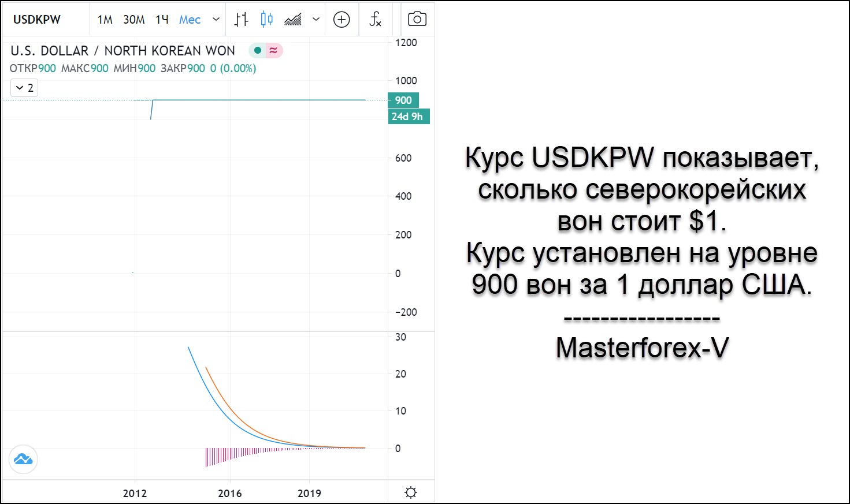Choose the area chart style icon
Screen dimensions: 850x504
293,20
